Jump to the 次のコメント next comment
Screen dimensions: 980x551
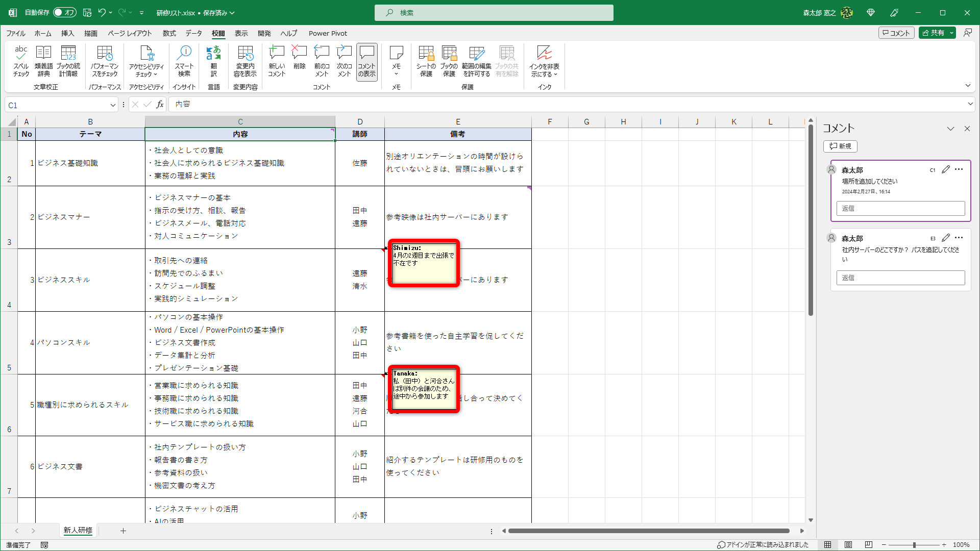344,60
